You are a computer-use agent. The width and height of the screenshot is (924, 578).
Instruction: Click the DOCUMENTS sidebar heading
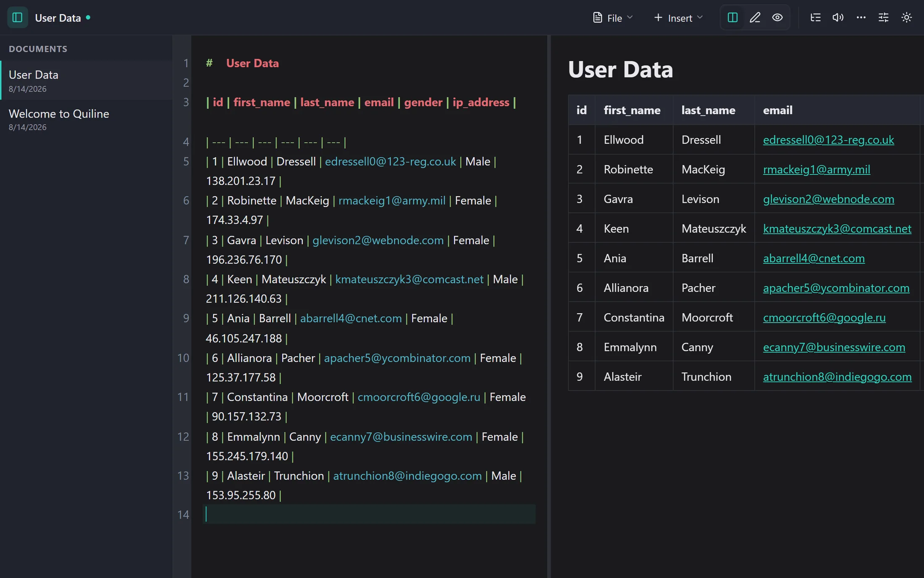38,49
